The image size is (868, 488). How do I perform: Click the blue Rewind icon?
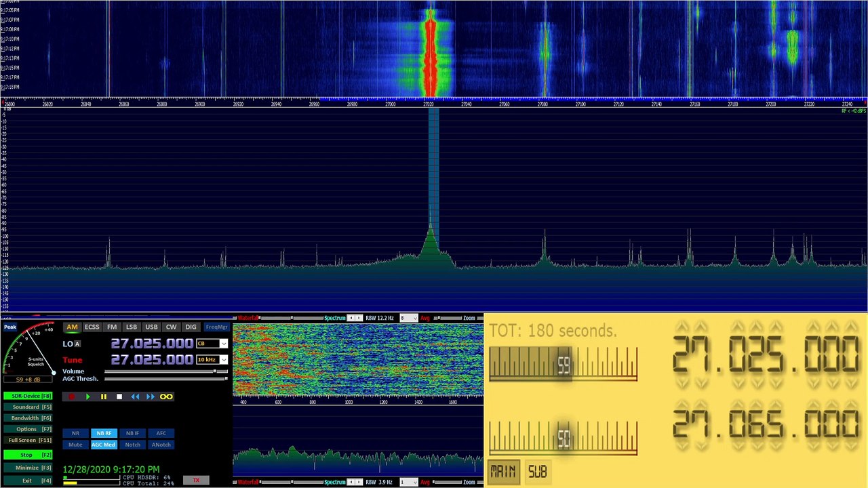[x=135, y=396]
